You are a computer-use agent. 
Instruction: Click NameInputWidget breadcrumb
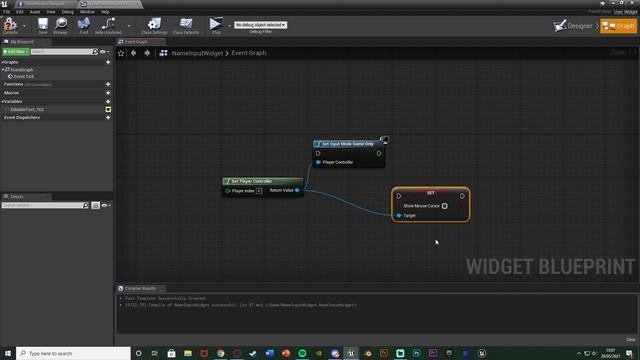tap(197, 53)
